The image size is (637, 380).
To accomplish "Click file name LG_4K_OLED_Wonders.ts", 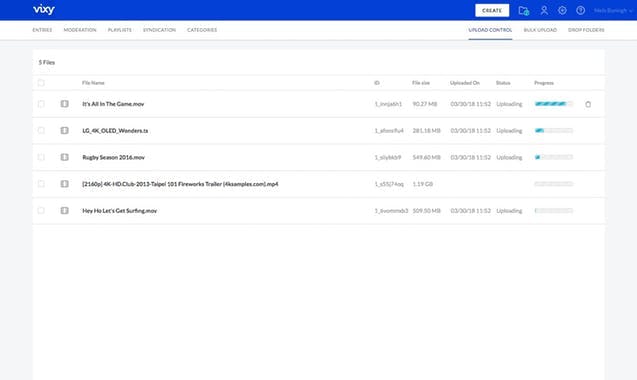I will tap(115, 130).
